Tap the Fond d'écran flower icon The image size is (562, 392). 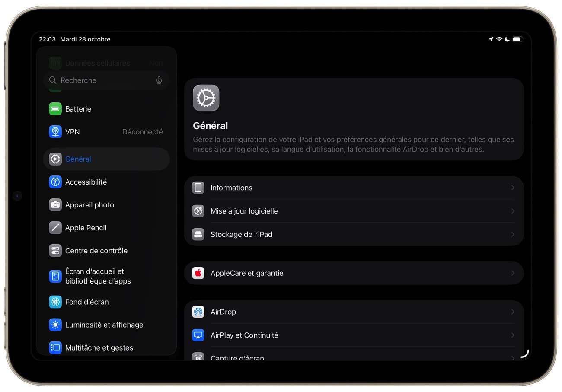coord(55,302)
